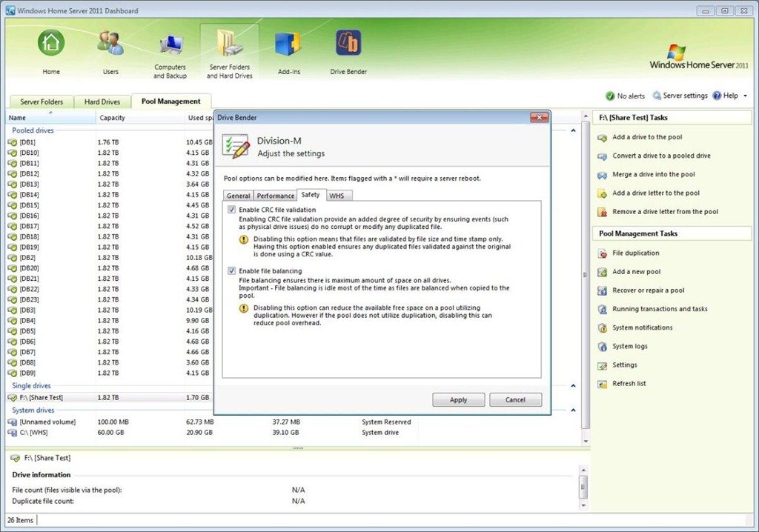Click the Recover or repair a pool link

click(x=648, y=290)
